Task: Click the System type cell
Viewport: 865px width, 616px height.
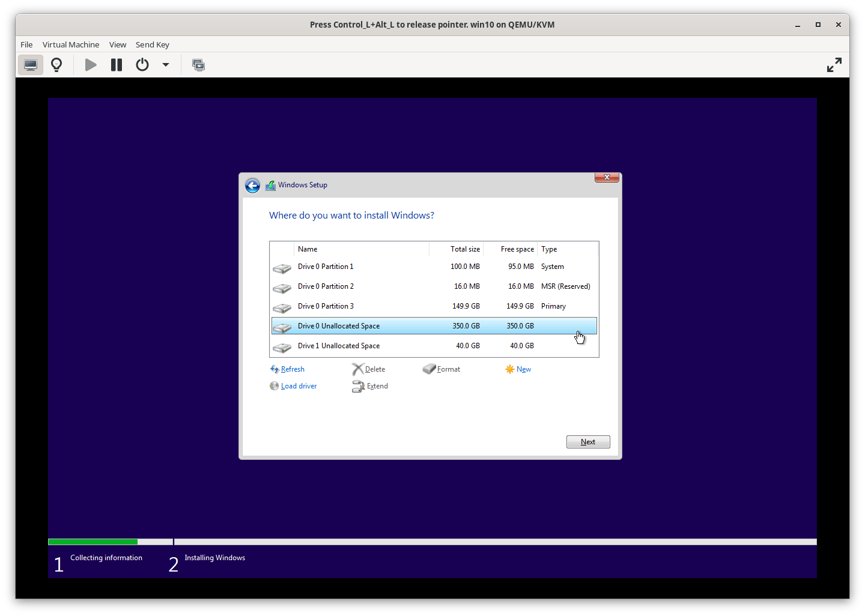Action: point(553,267)
